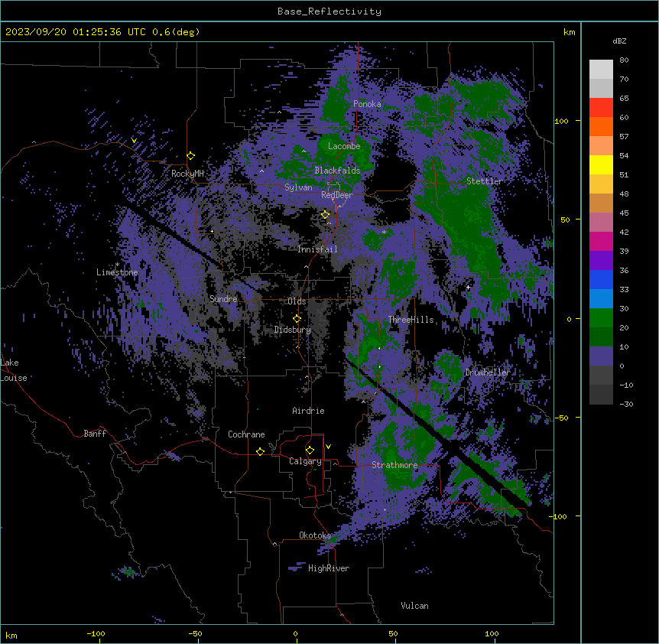
Task: Click the 80 value atop the dBZ scale
Action: [x=624, y=60]
